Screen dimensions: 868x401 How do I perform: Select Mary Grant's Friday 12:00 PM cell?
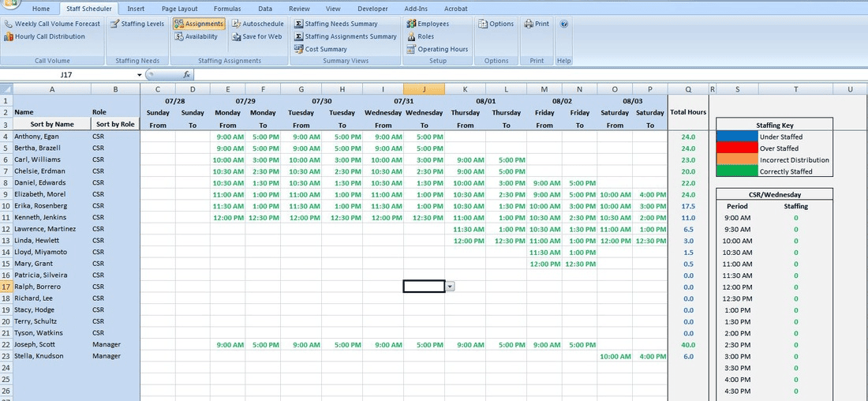click(x=544, y=264)
